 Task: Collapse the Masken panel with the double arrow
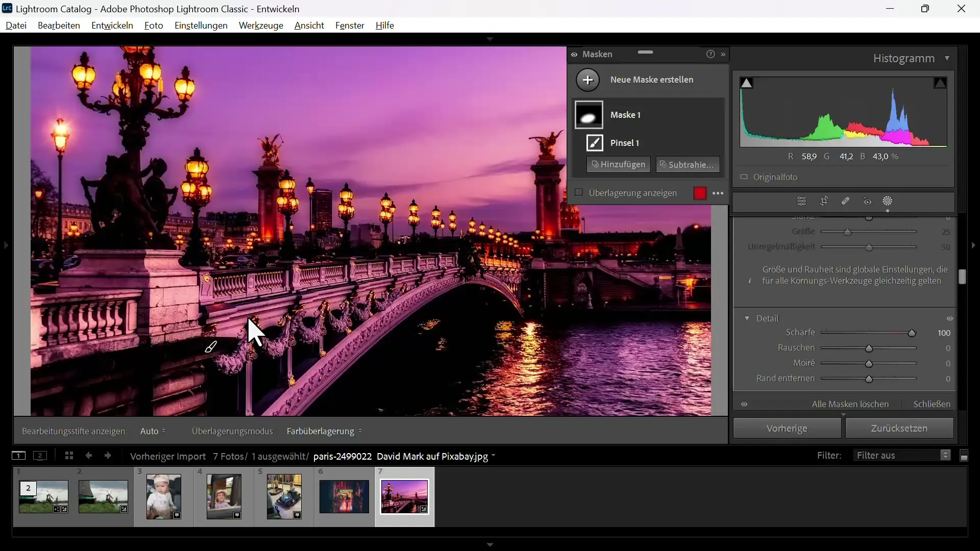723,54
